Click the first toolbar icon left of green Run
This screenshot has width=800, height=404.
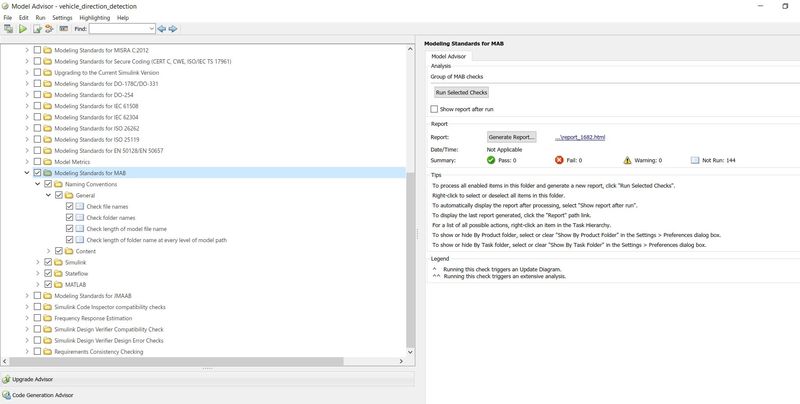(x=8, y=29)
